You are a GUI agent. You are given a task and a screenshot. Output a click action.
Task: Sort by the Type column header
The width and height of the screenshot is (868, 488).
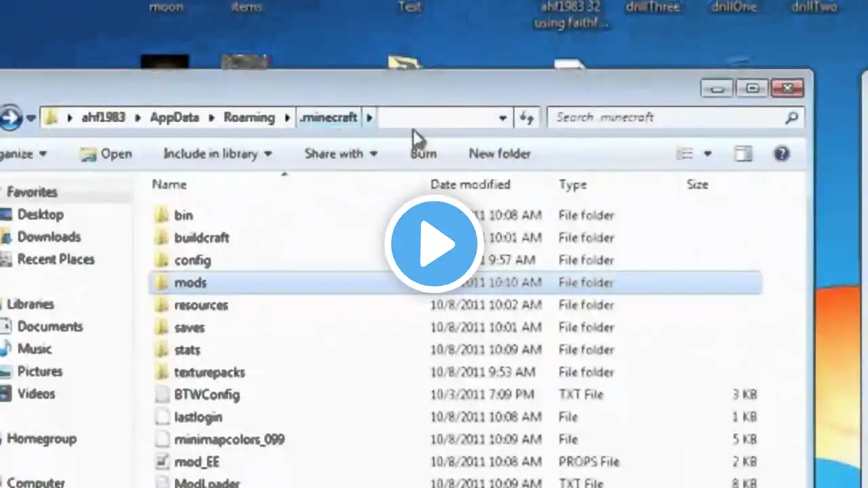click(x=573, y=184)
